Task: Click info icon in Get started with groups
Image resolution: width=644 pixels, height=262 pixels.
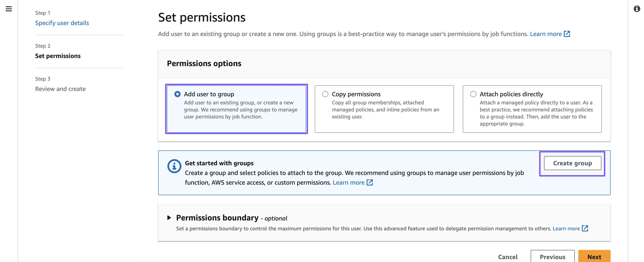Action: tap(174, 166)
